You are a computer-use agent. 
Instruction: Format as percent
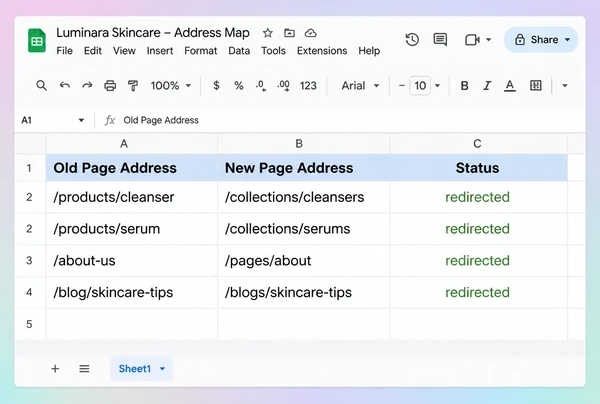239,85
